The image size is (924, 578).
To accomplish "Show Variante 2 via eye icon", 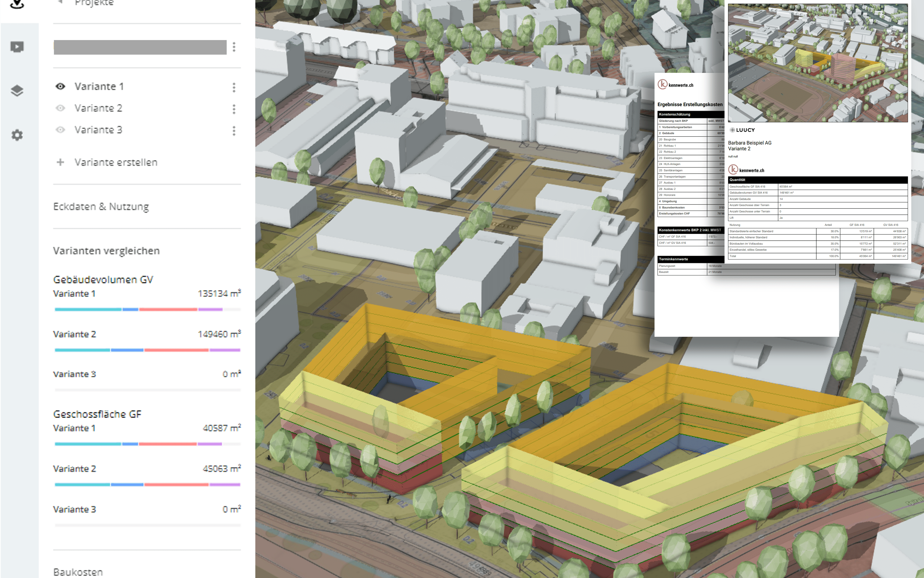I will [60, 108].
